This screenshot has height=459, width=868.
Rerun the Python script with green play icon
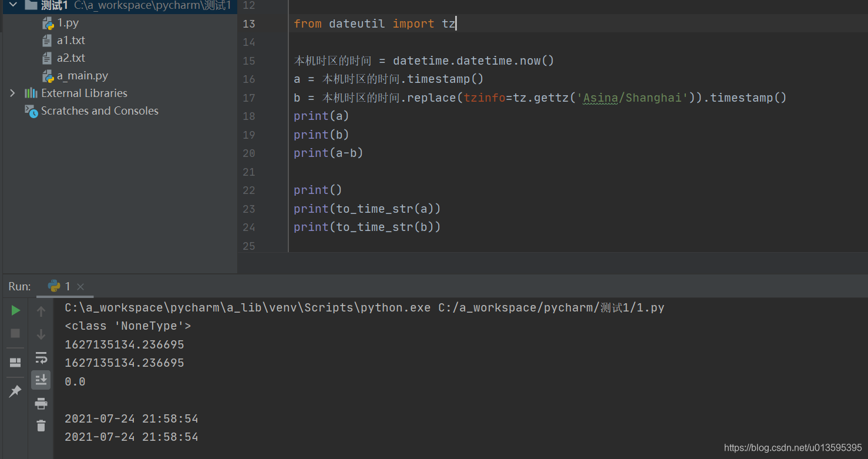point(15,310)
